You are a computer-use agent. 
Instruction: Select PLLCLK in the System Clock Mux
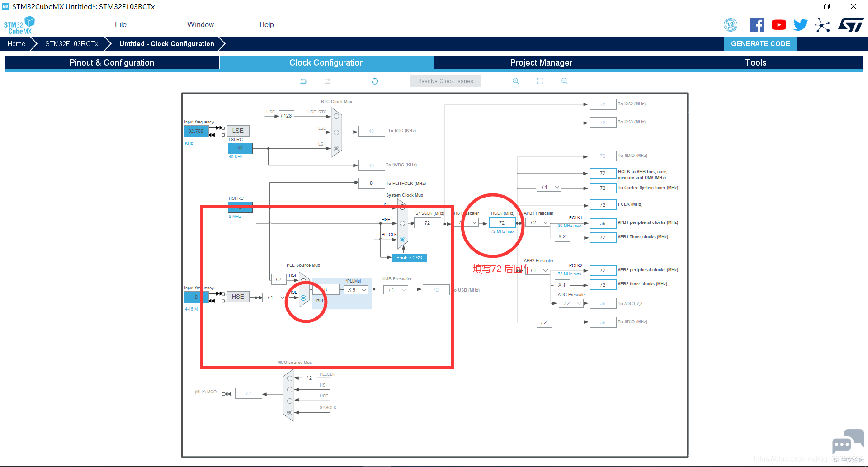coord(402,240)
